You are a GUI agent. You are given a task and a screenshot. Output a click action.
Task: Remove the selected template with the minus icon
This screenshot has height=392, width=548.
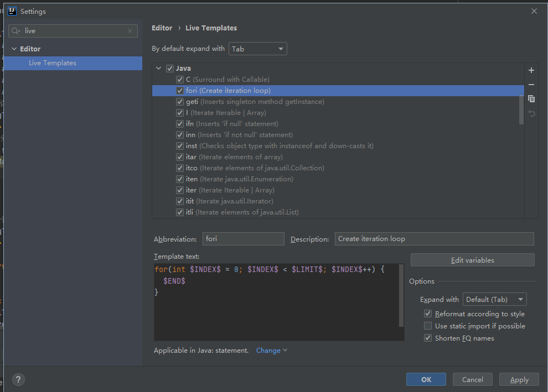point(531,85)
